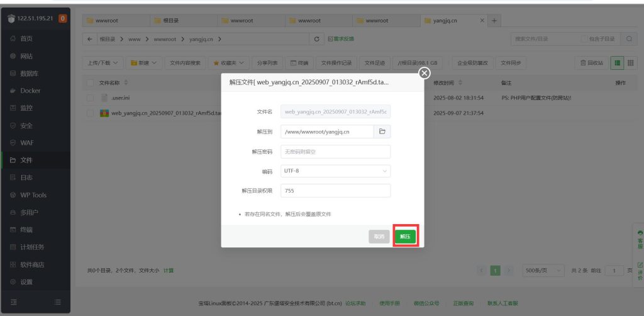The image size is (644, 316).
Task: Click the search magnifier icon button
Action: pos(629,39)
